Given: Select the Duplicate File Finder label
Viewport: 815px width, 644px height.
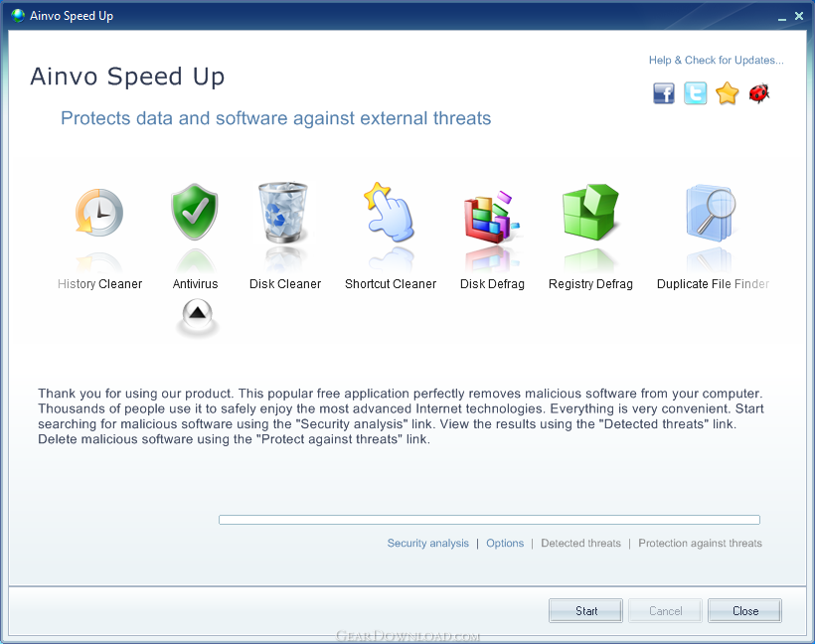Looking at the screenshot, I should (713, 284).
